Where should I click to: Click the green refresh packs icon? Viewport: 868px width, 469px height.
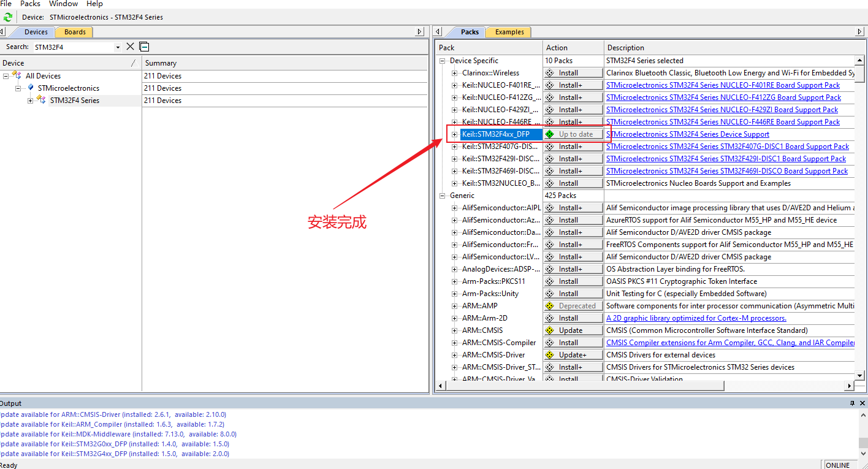(7, 17)
